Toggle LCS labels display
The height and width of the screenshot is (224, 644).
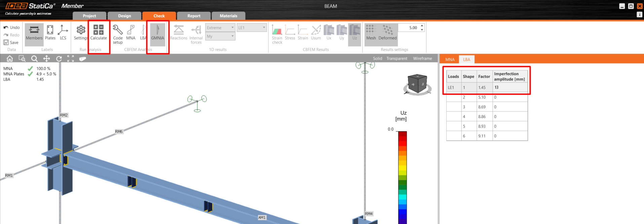tap(63, 33)
